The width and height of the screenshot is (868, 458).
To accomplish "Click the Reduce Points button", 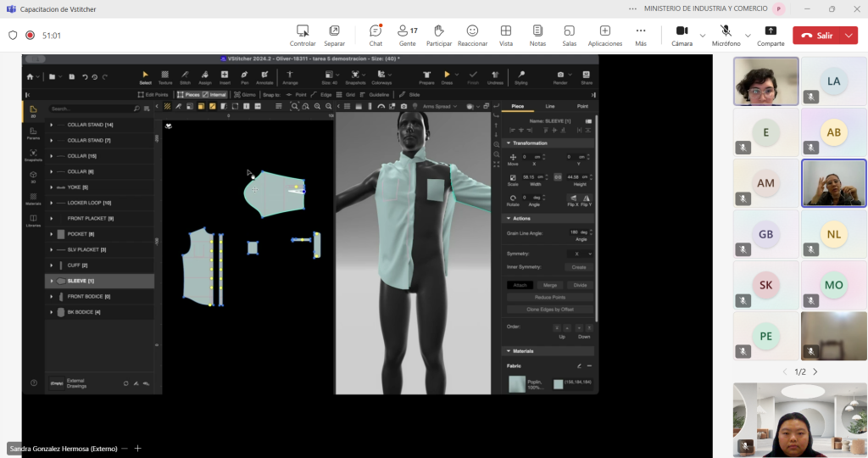I will (549, 298).
